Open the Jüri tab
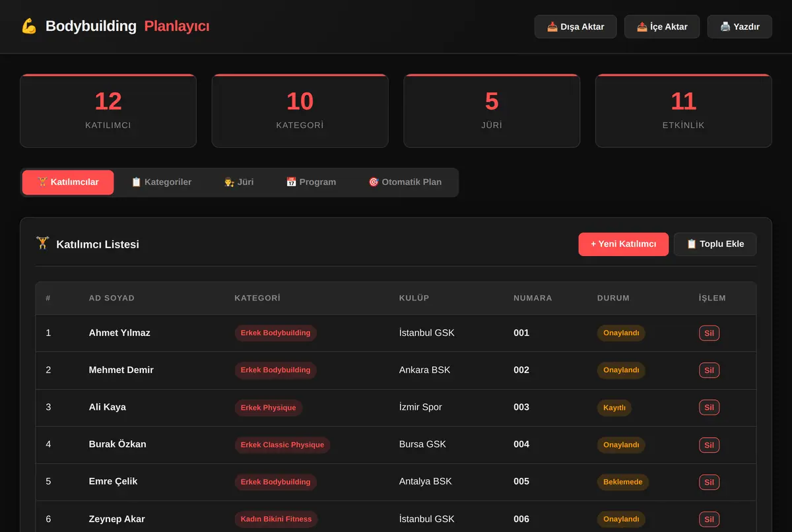This screenshot has height=532, width=792. tap(238, 182)
